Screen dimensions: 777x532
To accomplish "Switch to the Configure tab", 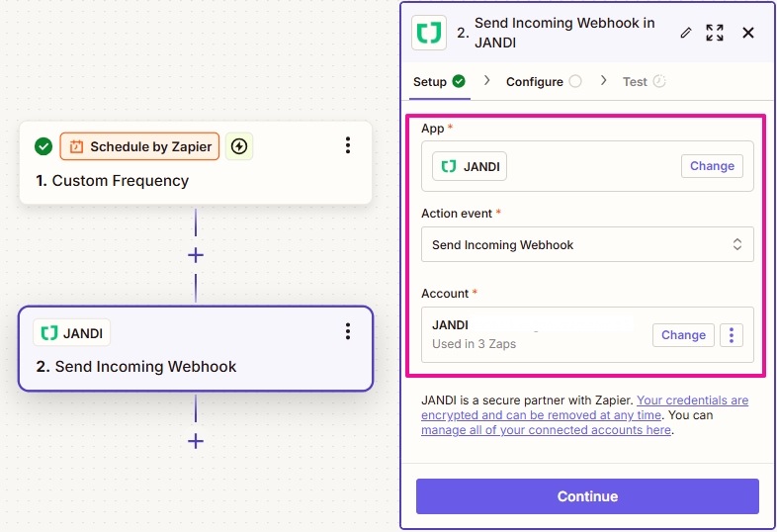I will coord(535,82).
